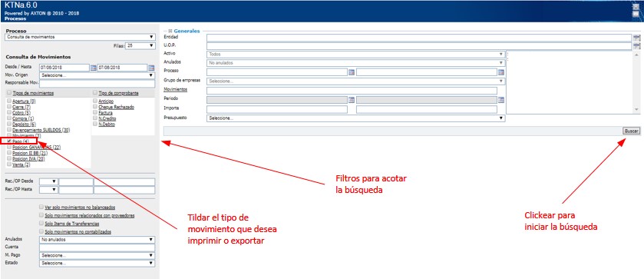
Task: Click into the field beside the Movimientos link
Action: click(x=352, y=91)
